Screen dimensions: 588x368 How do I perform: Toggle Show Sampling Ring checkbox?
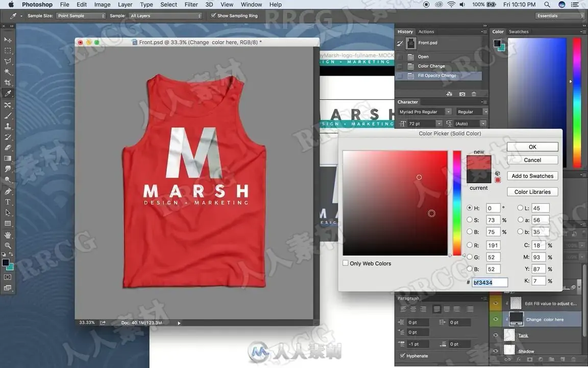[x=213, y=15]
